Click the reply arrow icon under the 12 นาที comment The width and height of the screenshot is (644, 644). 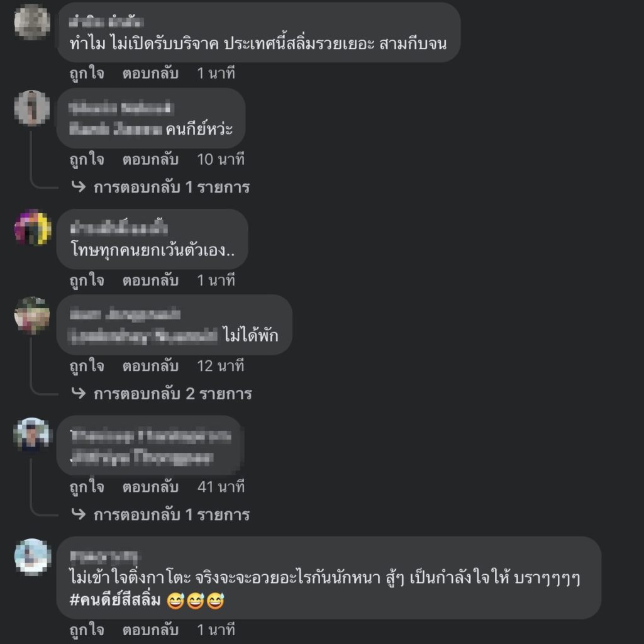[79, 394]
